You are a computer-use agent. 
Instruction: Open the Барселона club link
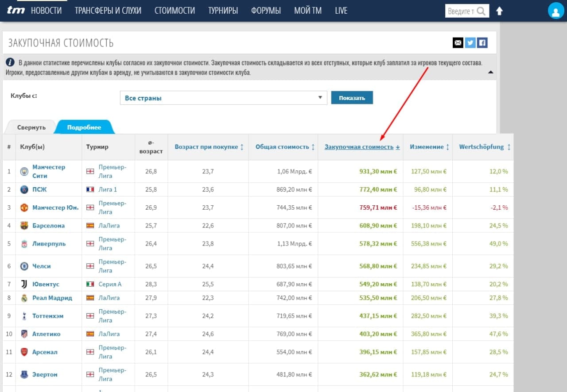[x=48, y=226]
